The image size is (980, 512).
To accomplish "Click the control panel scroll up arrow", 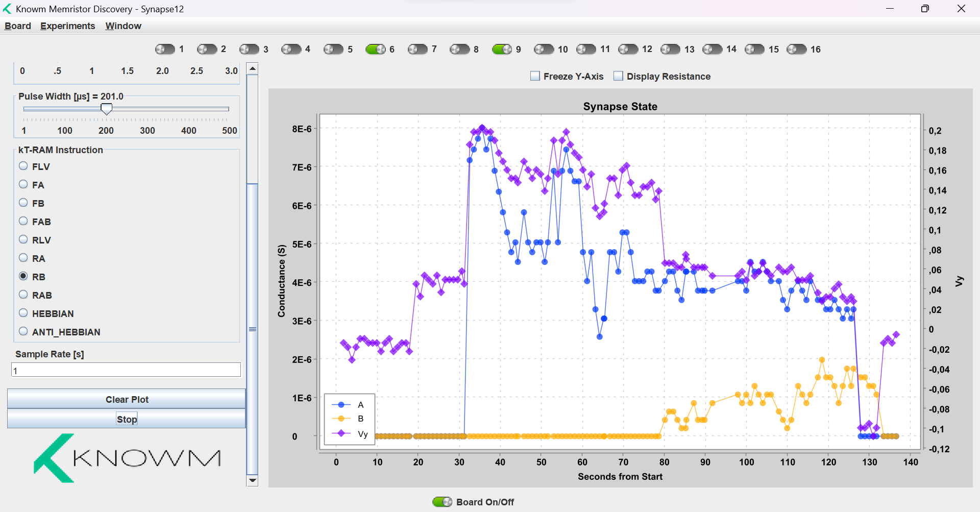I will coord(252,68).
